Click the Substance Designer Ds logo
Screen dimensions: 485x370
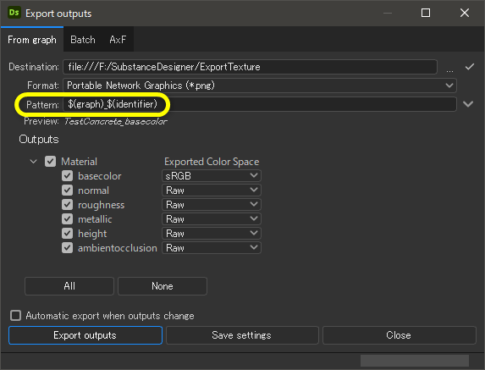pos(14,13)
